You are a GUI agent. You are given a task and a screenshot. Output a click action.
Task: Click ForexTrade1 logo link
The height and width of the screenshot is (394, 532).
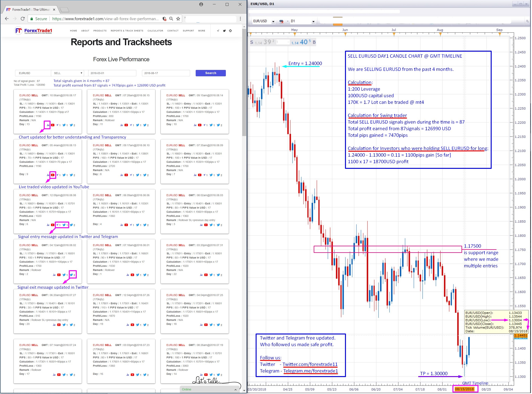(33, 31)
